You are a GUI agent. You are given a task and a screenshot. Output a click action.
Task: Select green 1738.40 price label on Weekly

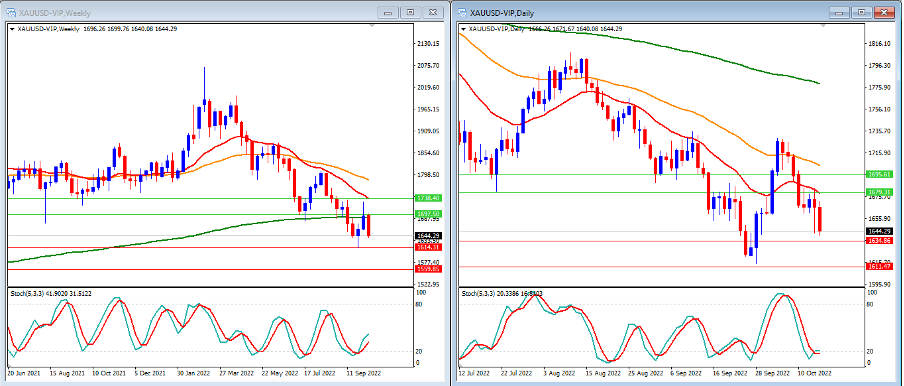[x=428, y=198]
